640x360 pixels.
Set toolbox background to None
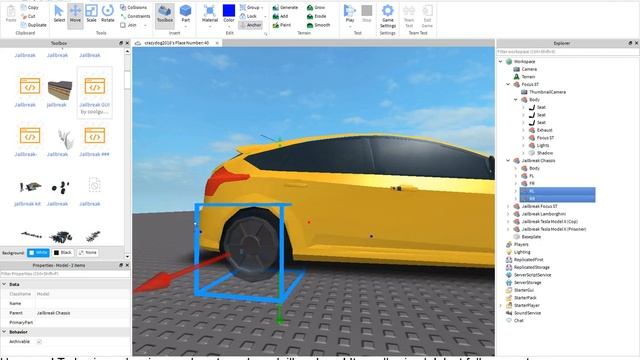click(x=88, y=253)
